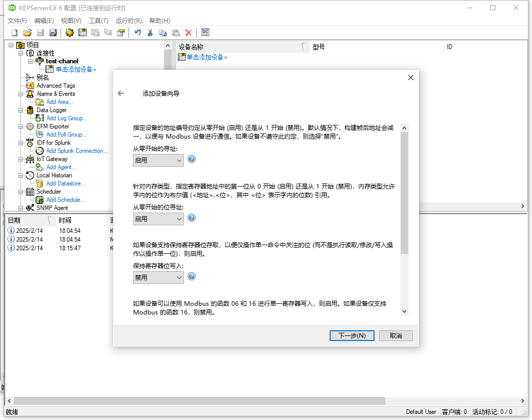Image resolution: width=532 pixels, height=420 pixels.
Task: Click the Add Poll Group... link
Action: pyautogui.click(x=66, y=135)
